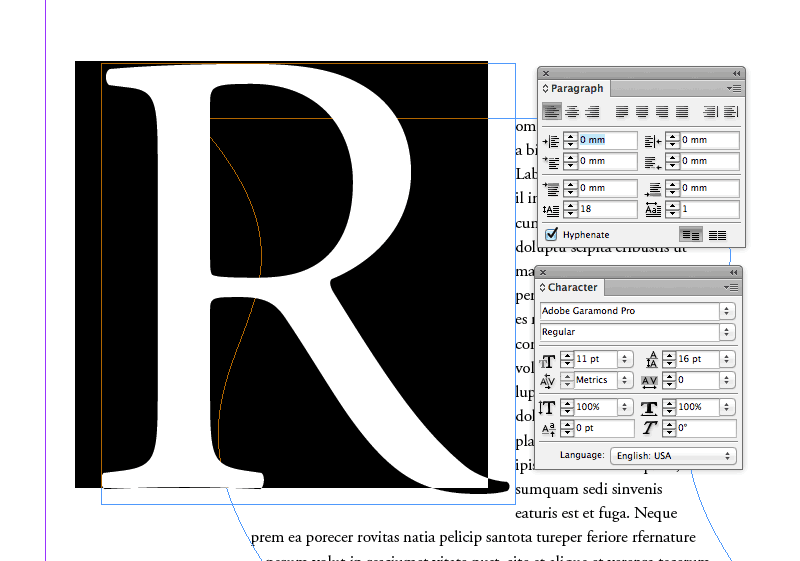
Task: Click the Align center paragraph icon
Action: (572, 112)
